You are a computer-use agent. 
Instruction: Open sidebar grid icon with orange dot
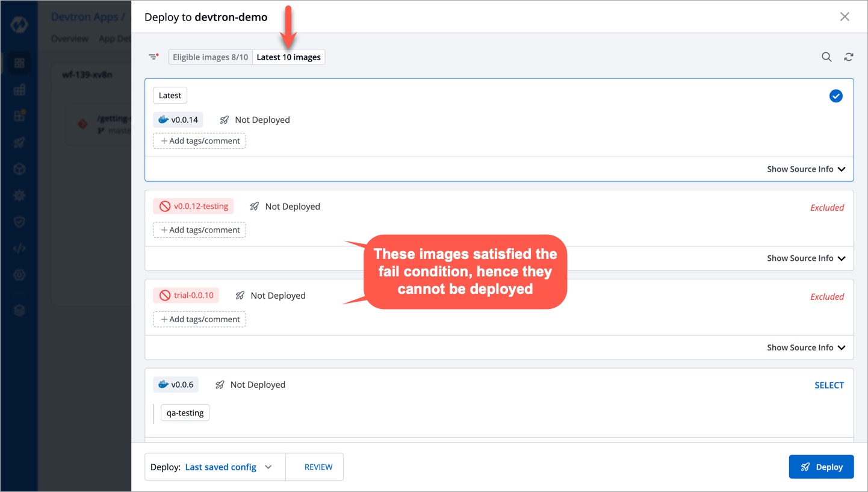(19, 116)
